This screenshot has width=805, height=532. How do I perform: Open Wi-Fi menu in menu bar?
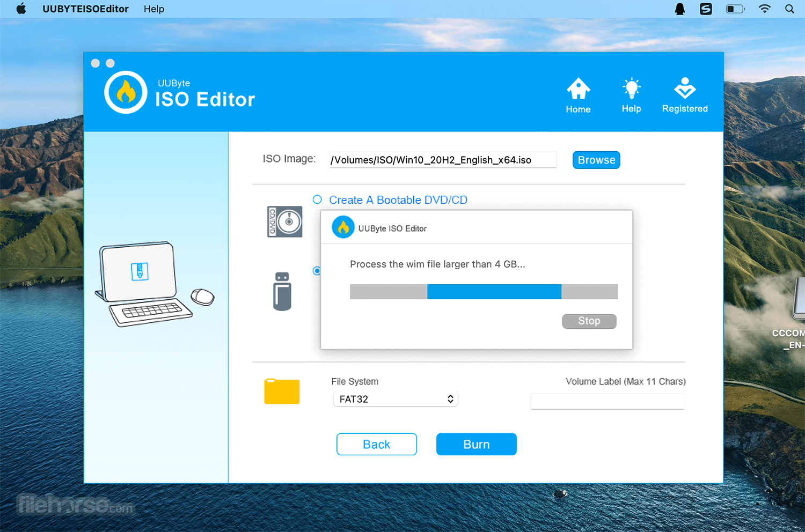coord(765,9)
